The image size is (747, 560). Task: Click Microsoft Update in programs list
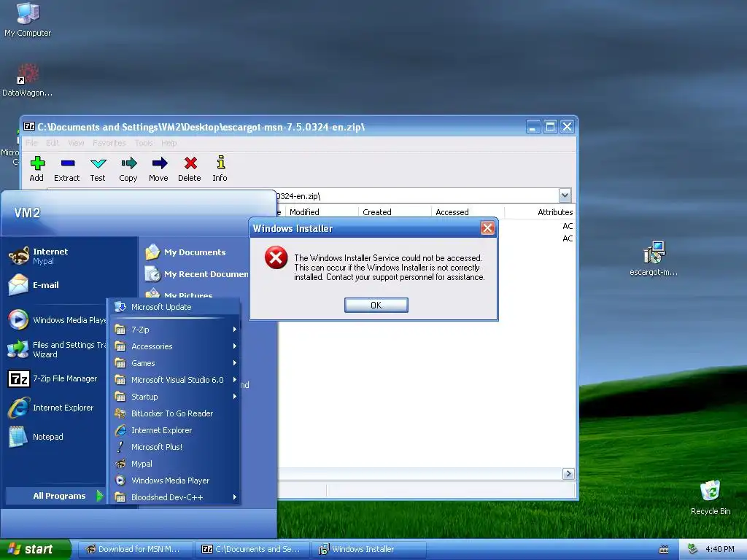click(174, 307)
